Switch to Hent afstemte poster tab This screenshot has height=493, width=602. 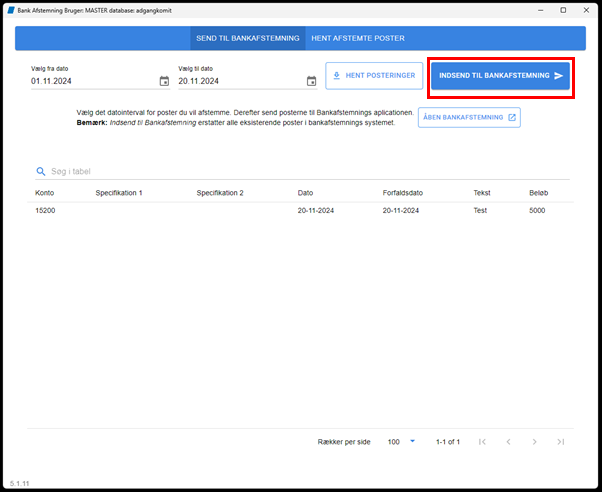point(358,38)
